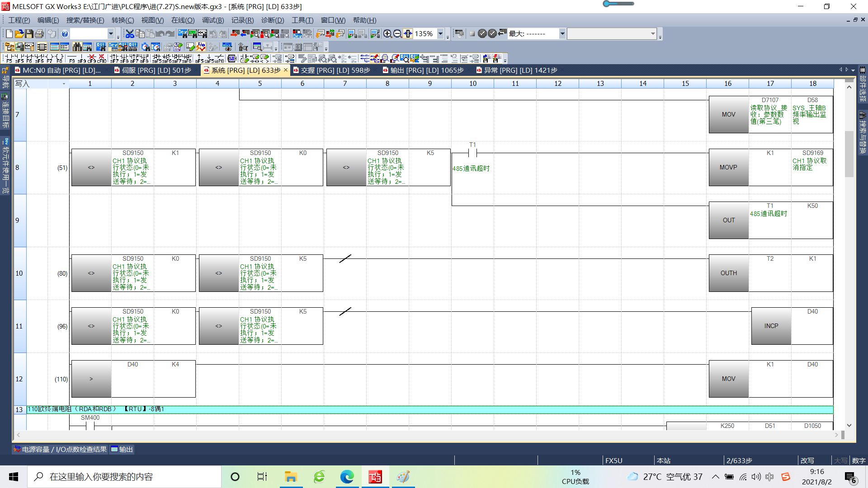Screen dimensions: 868x488
Task: Click the zoom in magnifier icon
Action: 387,34
